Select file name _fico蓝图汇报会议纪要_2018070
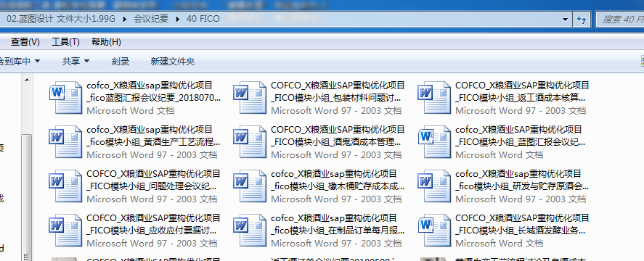The width and height of the screenshot is (644, 261). (154, 98)
